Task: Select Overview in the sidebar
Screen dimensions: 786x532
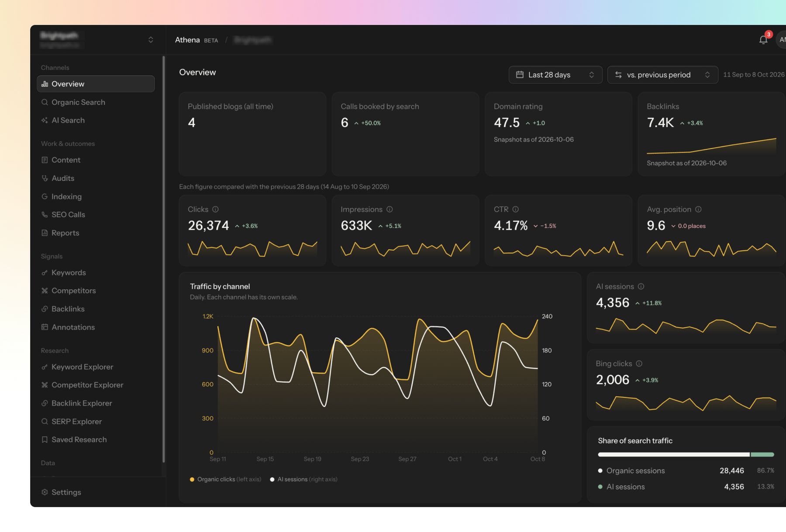Action: [96, 84]
